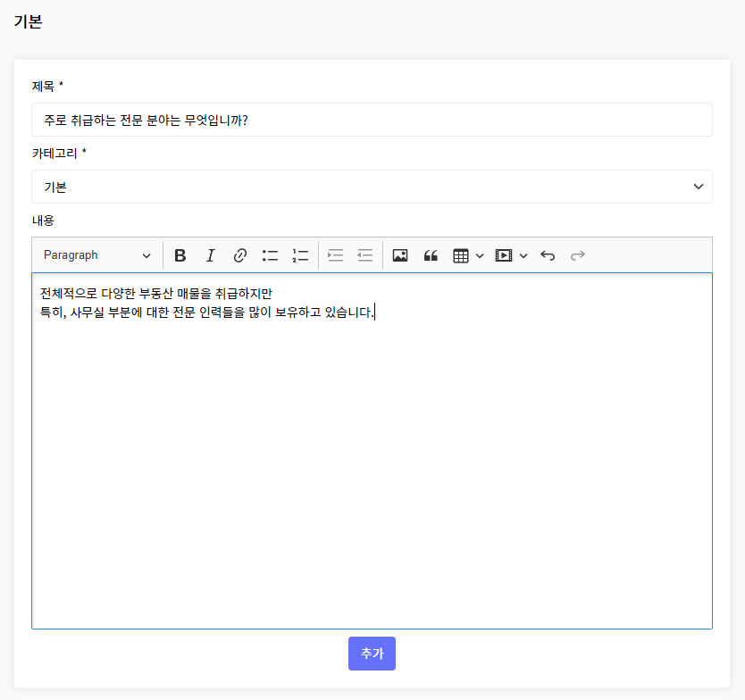
Task: Decrease indent of paragraph
Action: point(364,255)
